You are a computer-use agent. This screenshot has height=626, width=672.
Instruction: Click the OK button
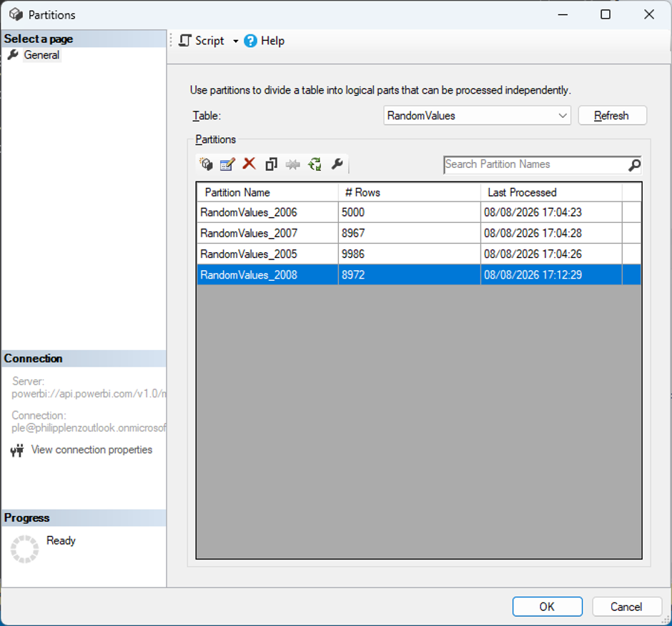coord(548,607)
